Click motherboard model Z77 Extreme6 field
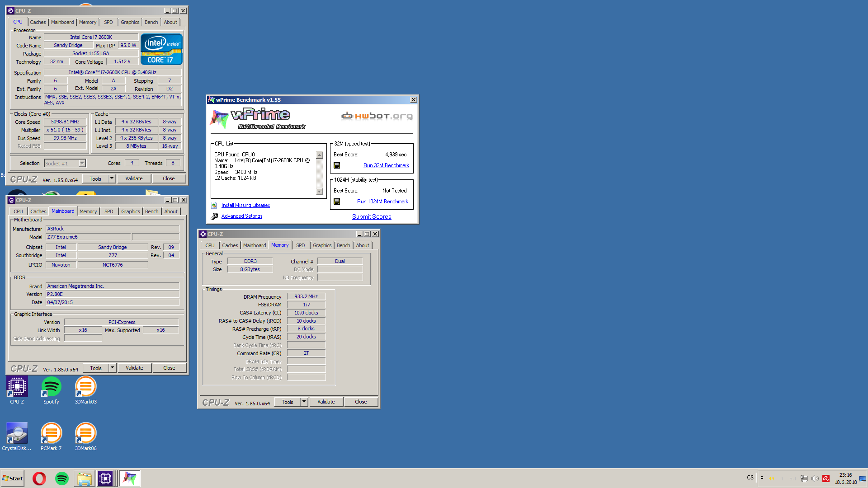The height and width of the screenshot is (488, 868). point(89,237)
